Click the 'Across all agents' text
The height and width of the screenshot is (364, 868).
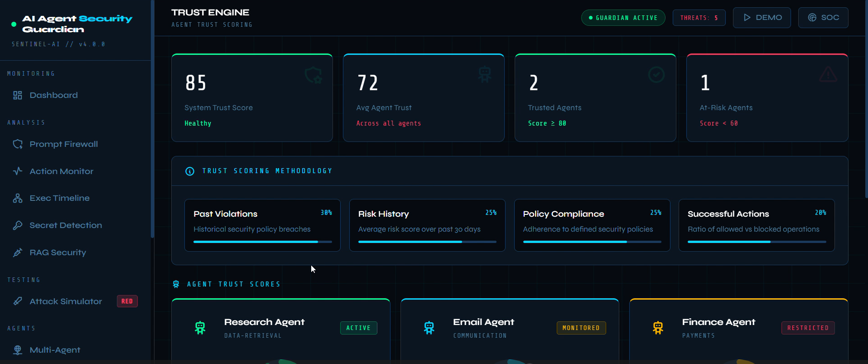[x=389, y=123]
